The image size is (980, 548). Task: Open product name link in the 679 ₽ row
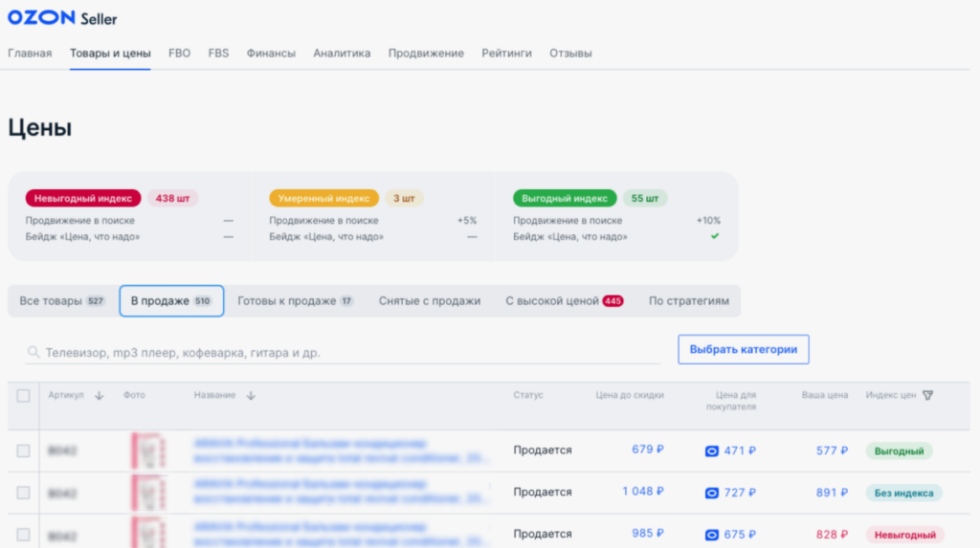341,450
